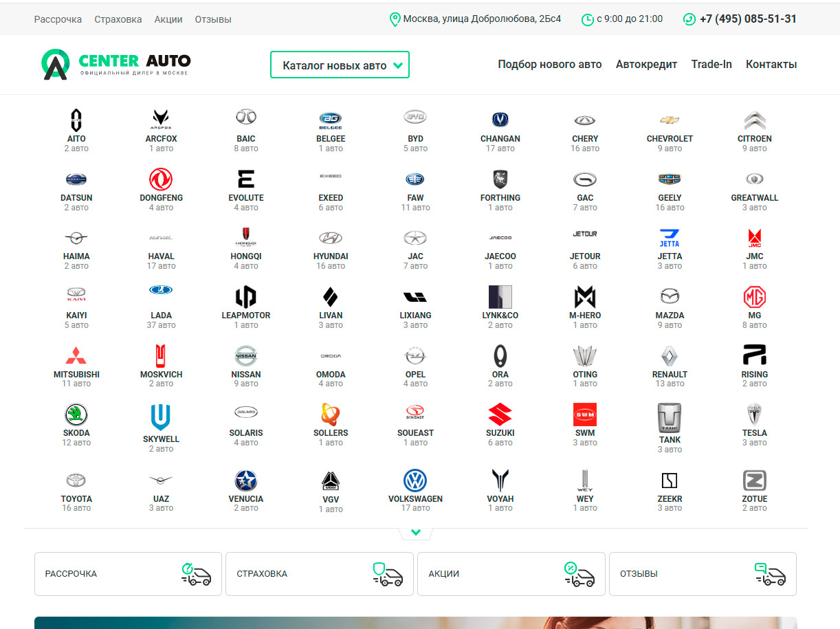Open the Trade-In page
This screenshot has width=840, height=629.
(711, 65)
